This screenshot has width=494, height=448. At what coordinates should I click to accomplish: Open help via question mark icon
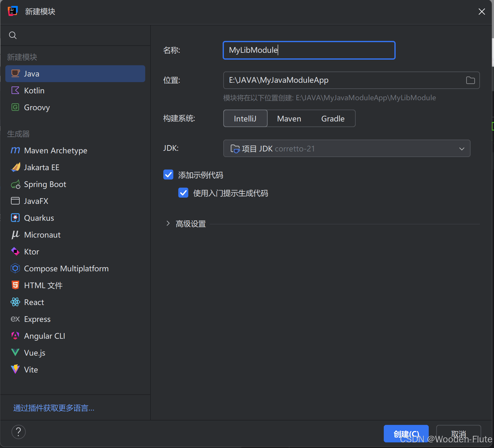(x=18, y=432)
